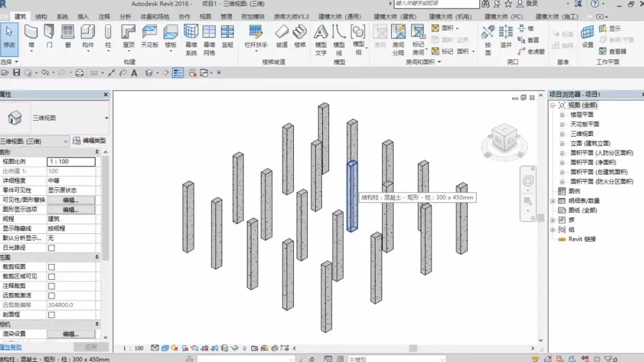
Task: Open the 族库大师V3.3 ribbon tab
Action: 291,16
